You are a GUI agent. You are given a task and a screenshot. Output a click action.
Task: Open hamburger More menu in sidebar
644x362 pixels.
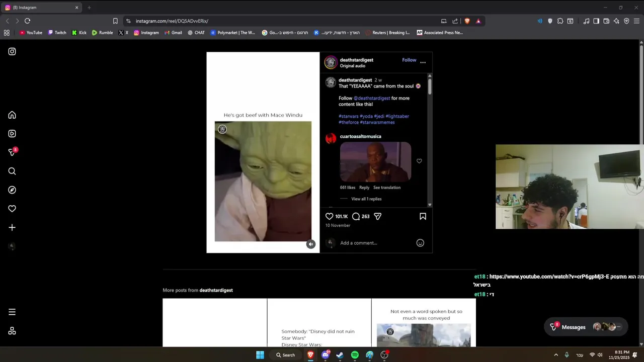click(12, 312)
